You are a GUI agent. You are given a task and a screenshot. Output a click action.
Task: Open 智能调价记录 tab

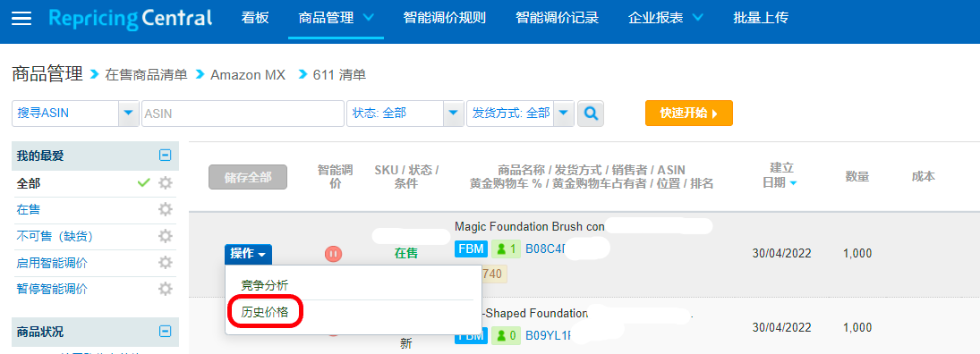(558, 18)
